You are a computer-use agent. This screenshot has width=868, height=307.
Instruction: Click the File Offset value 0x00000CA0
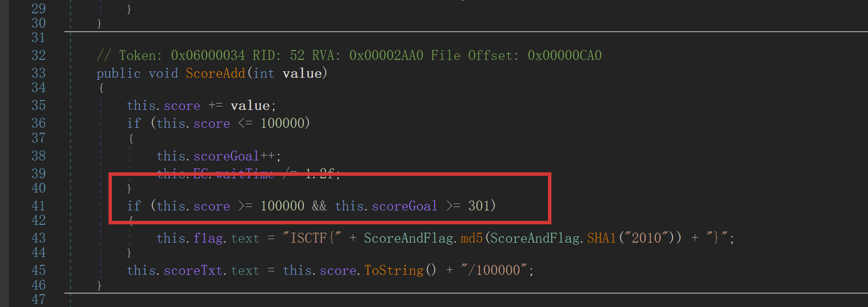tap(565, 55)
